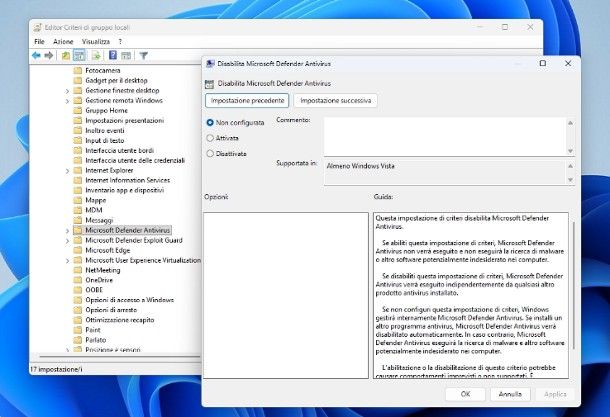Screen dimensions: 610x417
Task: Click the policy setting icon beside dialog heading
Action: [x=209, y=84]
